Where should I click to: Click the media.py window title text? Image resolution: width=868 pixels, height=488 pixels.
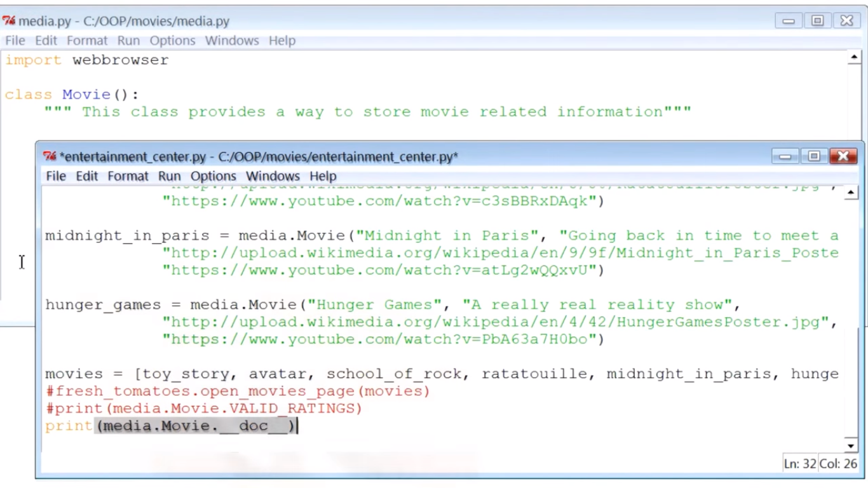pyautogui.click(x=124, y=21)
